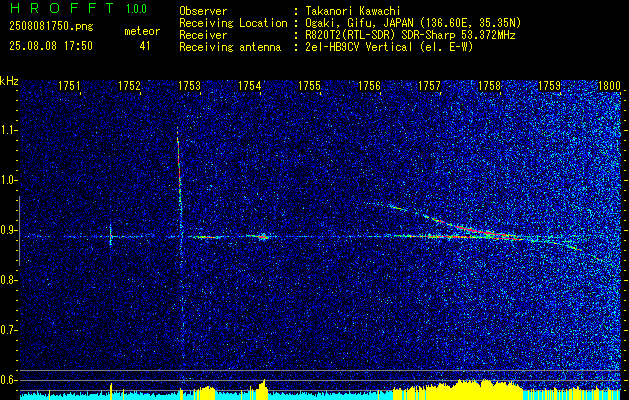Click the 0.7 kHz frequency axis label
629x400 pixels.
(9, 330)
